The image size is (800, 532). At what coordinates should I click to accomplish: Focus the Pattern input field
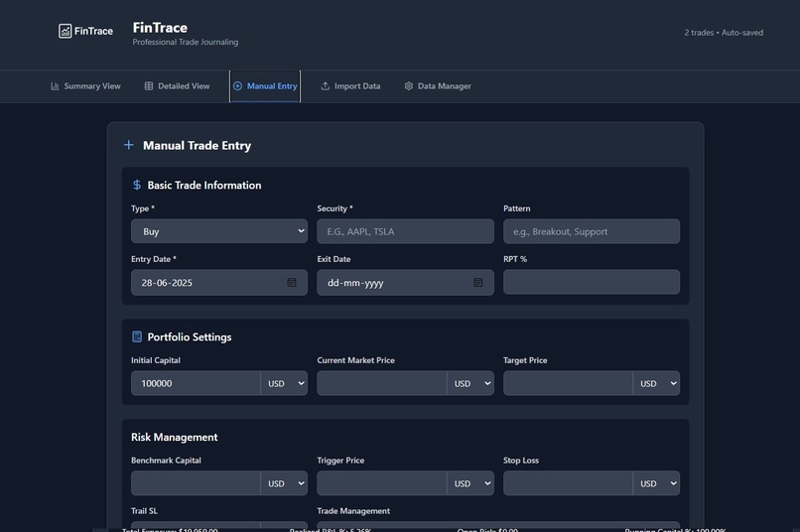(x=592, y=231)
